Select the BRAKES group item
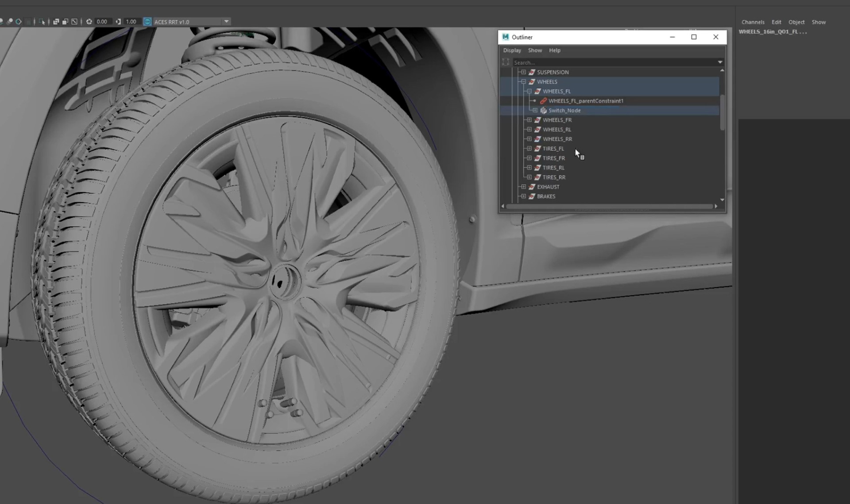 coord(546,196)
